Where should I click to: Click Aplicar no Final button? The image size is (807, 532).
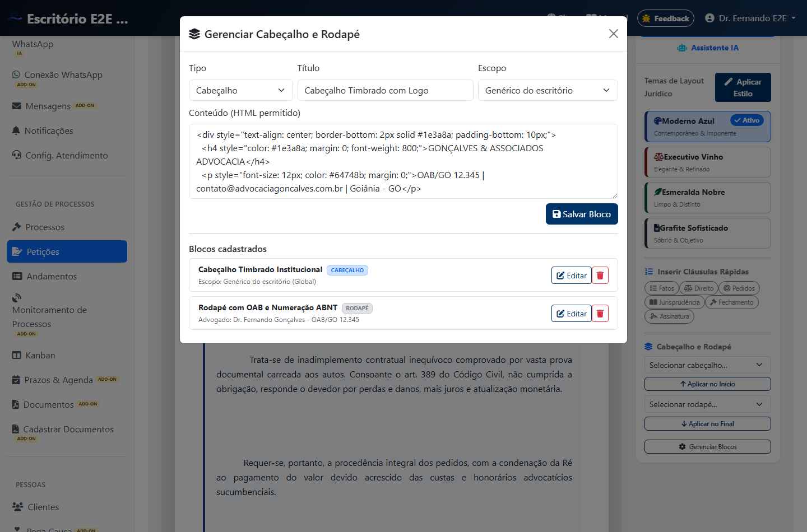[x=707, y=424]
